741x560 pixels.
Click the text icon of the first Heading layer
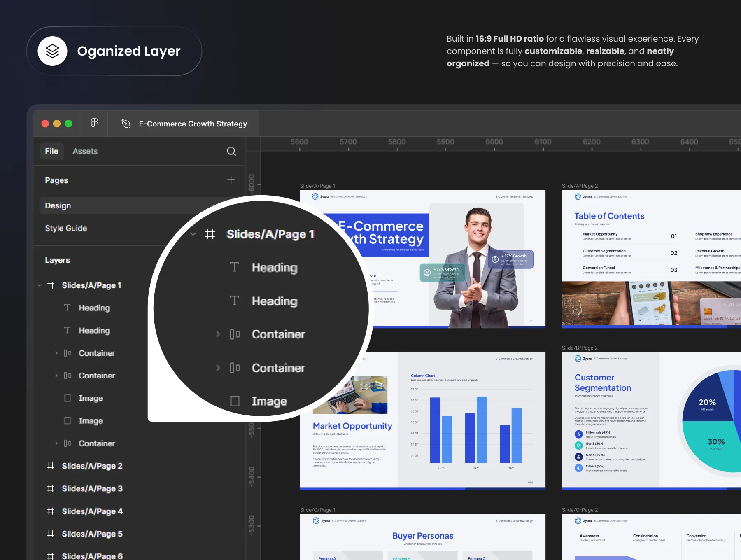(x=68, y=308)
